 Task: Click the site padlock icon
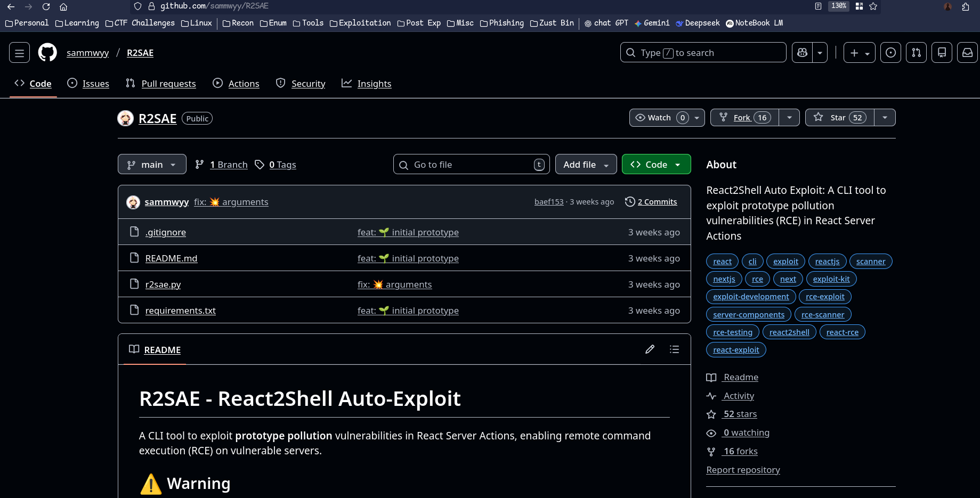click(151, 6)
